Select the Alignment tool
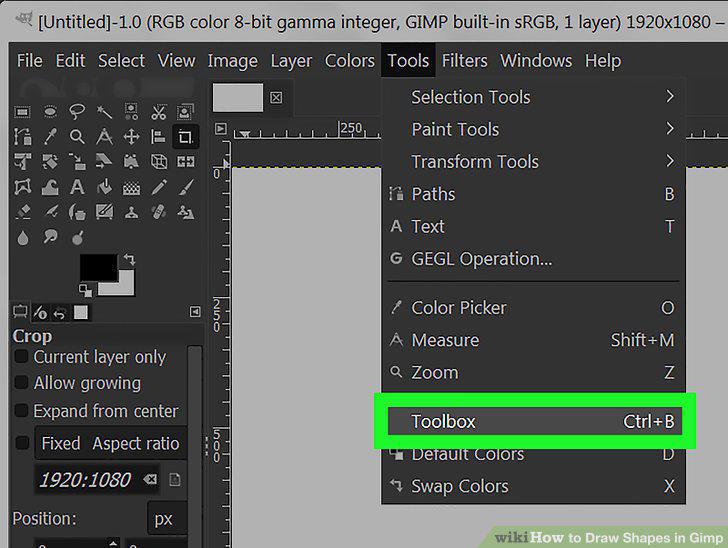The image size is (728, 548). tap(159, 137)
